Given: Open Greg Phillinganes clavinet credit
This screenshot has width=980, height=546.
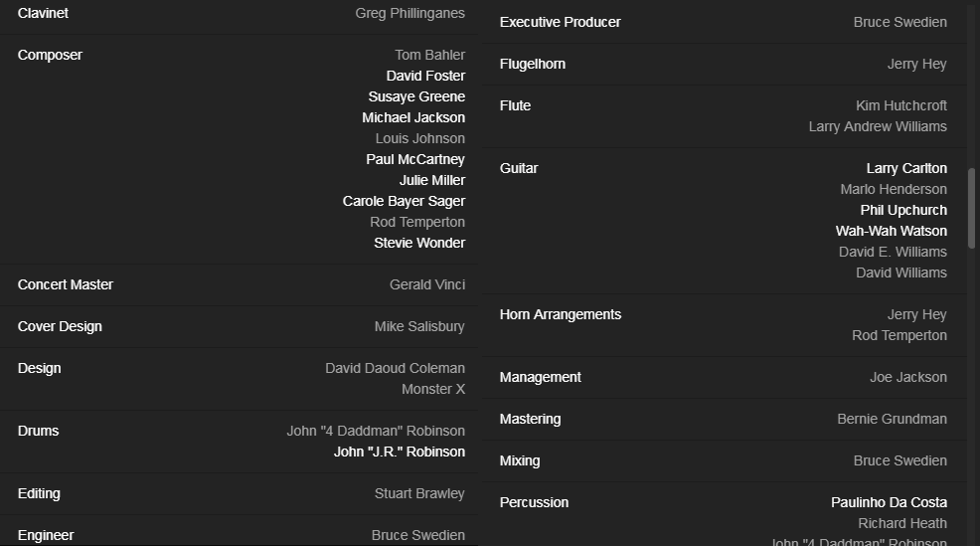Looking at the screenshot, I should pyautogui.click(x=409, y=13).
